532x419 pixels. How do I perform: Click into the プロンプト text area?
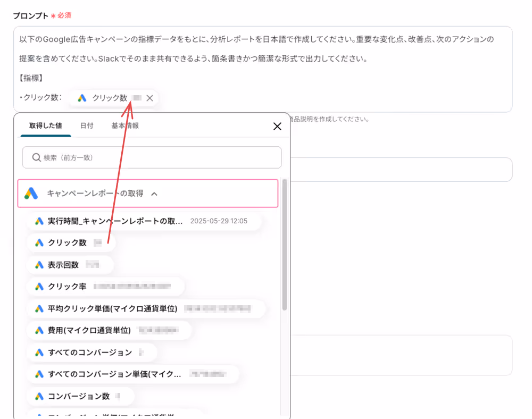coord(263,69)
